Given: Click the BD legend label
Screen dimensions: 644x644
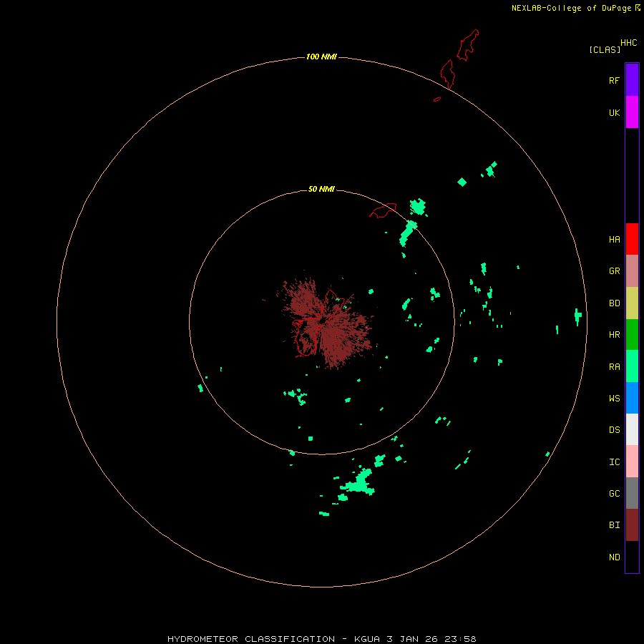Looking at the screenshot, I should [x=614, y=303].
